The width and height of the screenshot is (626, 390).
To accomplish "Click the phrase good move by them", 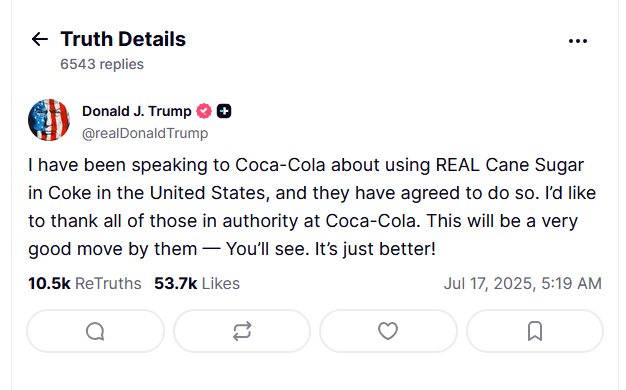I will [113, 249].
